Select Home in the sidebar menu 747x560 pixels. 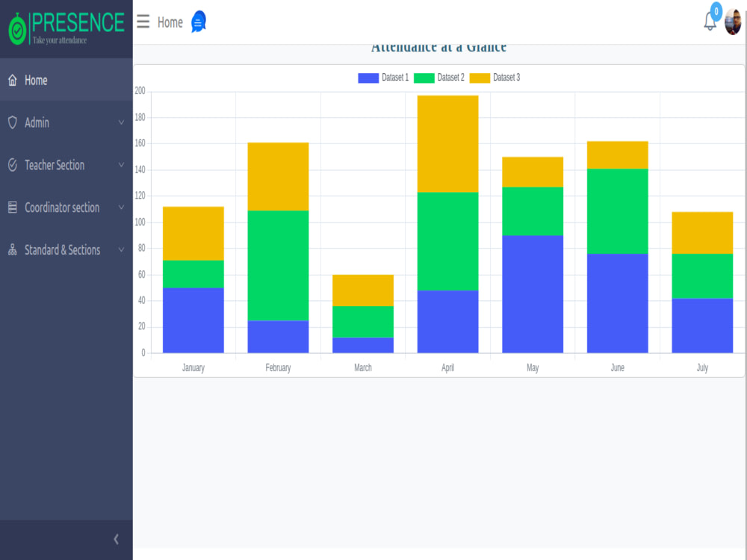[66, 80]
